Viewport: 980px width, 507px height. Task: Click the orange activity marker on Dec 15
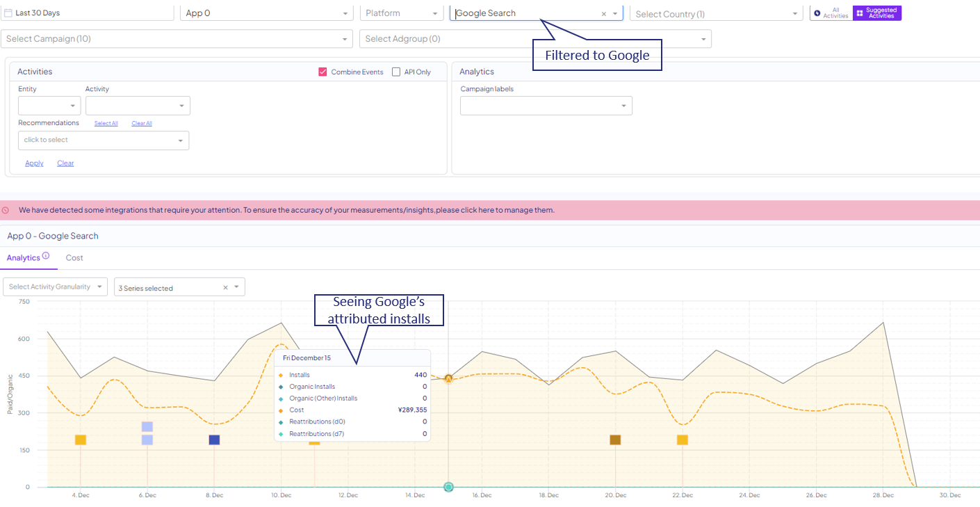(x=448, y=378)
